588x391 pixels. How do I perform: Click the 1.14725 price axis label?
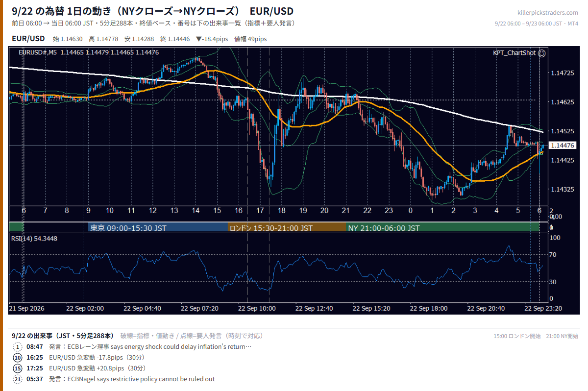point(562,73)
